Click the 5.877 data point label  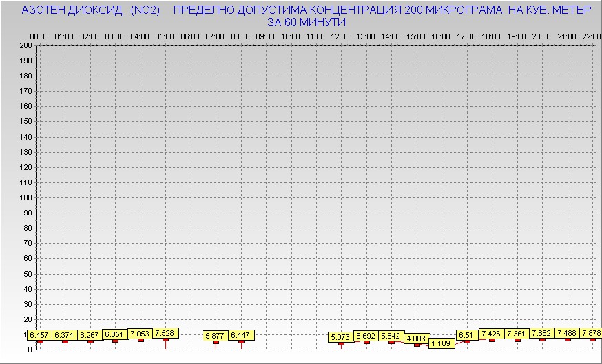coord(216,336)
